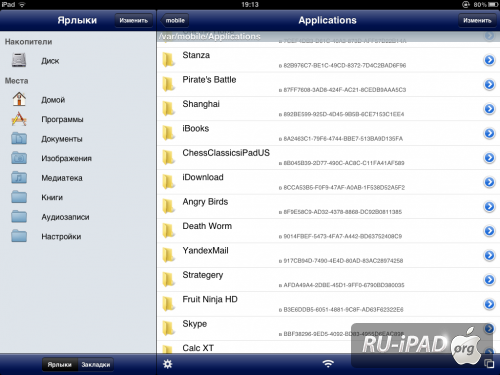The height and width of the screenshot is (375, 500).
Task: Open the Skype folder name
Action: click(x=195, y=324)
